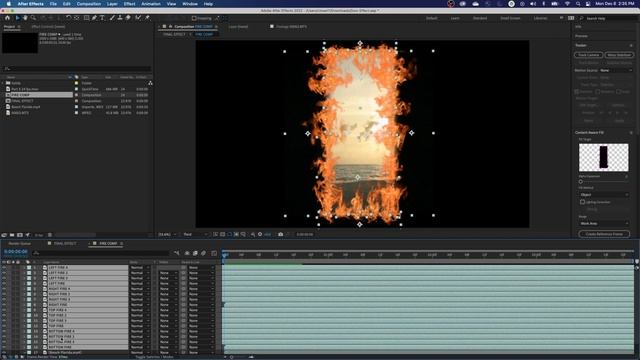Image resolution: width=640 pixels, height=360 pixels.
Task: Select the Learn workspace link
Action: tap(455, 18)
